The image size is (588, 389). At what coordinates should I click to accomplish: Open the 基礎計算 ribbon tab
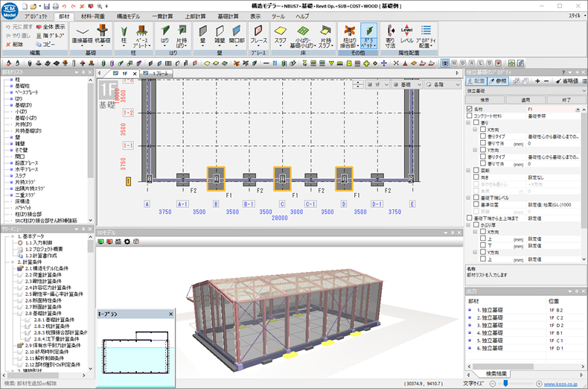coord(228,16)
